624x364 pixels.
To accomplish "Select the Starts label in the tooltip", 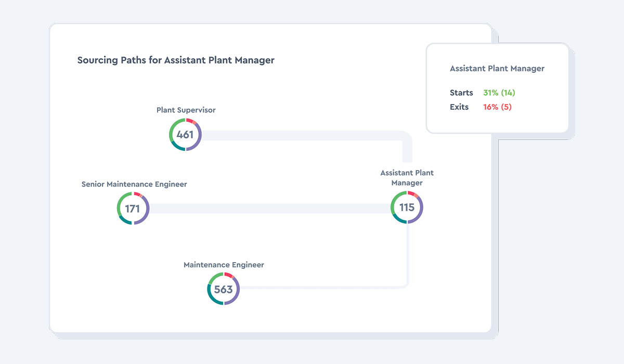I will [x=461, y=93].
